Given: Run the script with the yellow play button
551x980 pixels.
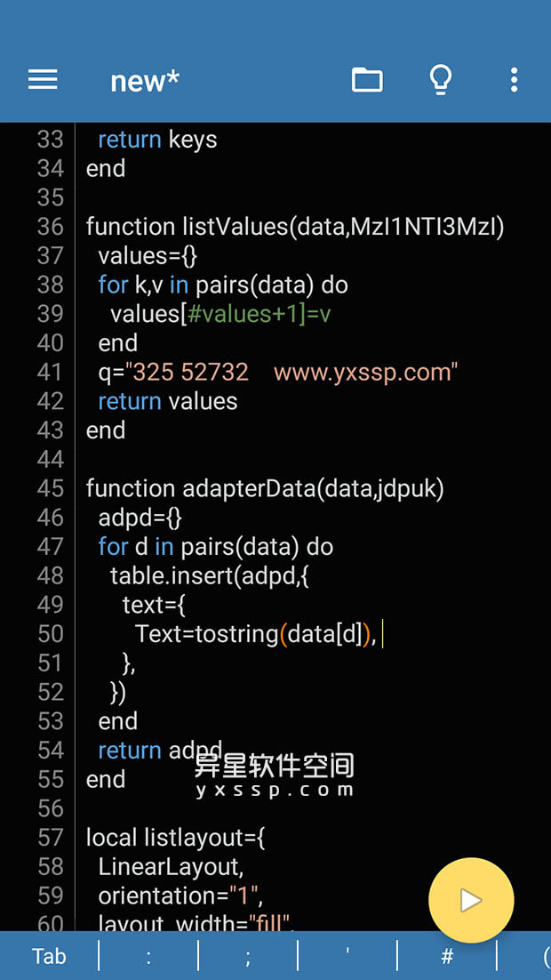Looking at the screenshot, I should pyautogui.click(x=471, y=900).
